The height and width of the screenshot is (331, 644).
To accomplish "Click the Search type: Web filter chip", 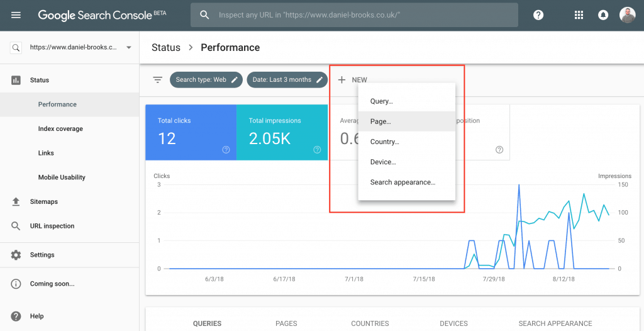I will pyautogui.click(x=206, y=80).
